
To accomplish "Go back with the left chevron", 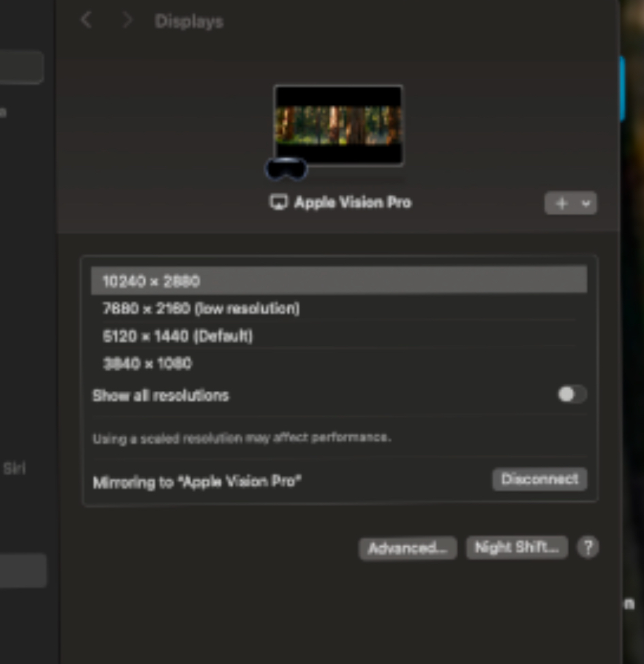I will [x=86, y=20].
